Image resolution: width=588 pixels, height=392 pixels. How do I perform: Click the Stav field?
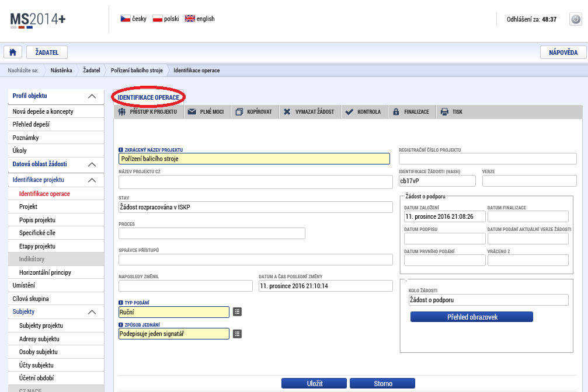tap(256, 207)
